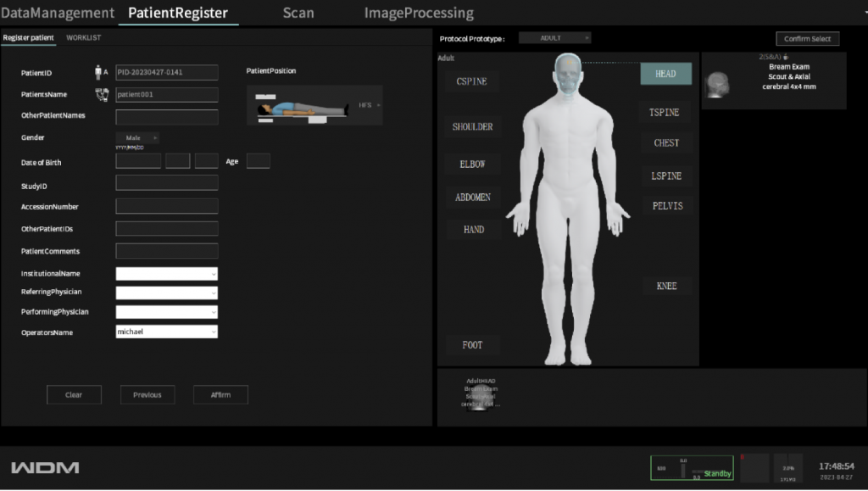The image size is (868, 491).
Task: Focus the PatientComments input field
Action: [x=167, y=251]
